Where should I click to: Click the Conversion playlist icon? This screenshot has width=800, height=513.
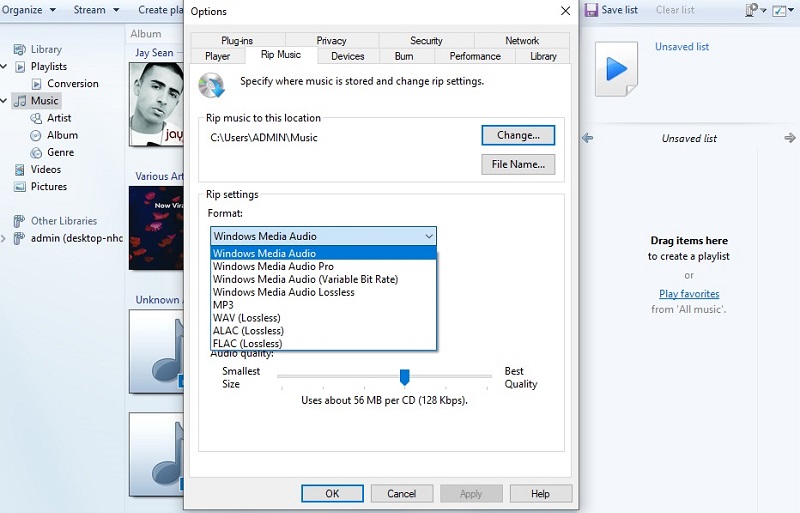tap(36, 84)
